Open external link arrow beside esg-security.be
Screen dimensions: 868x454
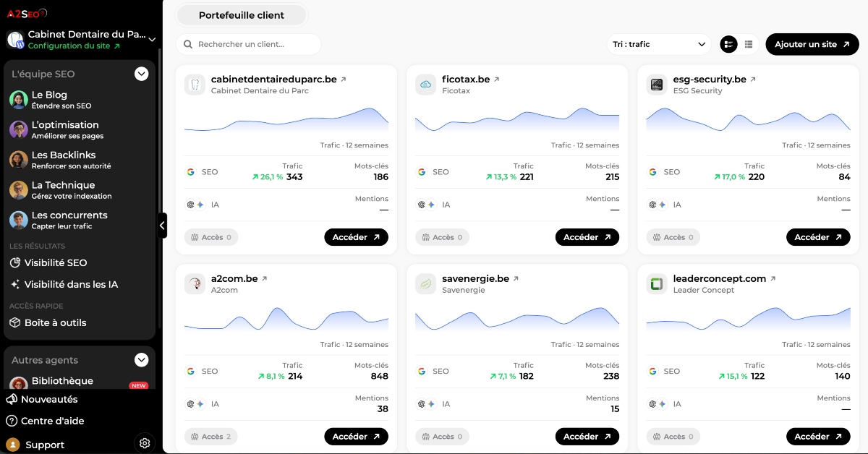tap(753, 80)
